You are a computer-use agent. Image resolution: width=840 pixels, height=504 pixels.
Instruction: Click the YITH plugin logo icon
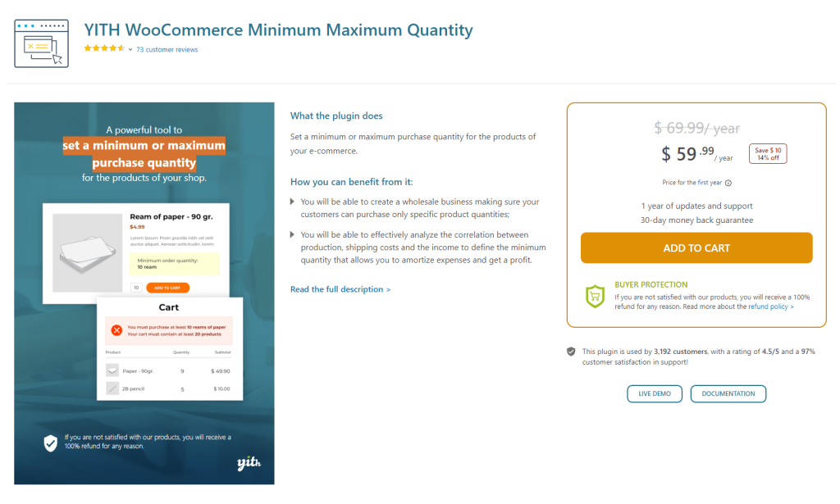[42, 42]
